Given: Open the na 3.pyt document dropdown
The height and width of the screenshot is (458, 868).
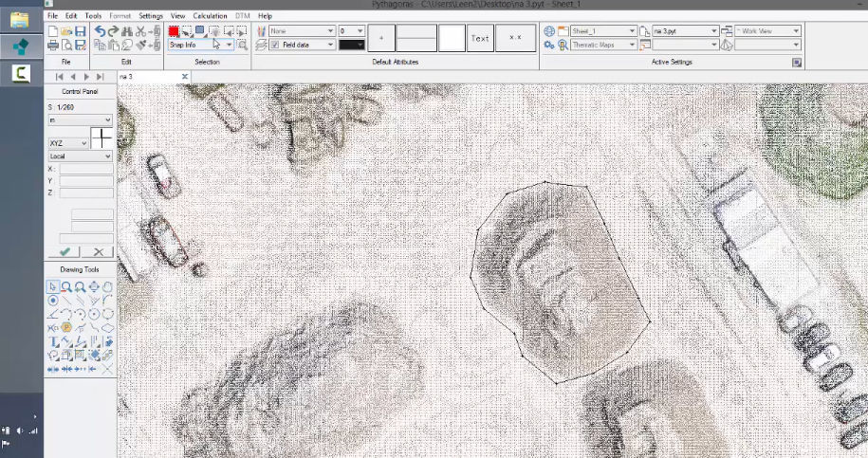Looking at the screenshot, I should 685,31.
